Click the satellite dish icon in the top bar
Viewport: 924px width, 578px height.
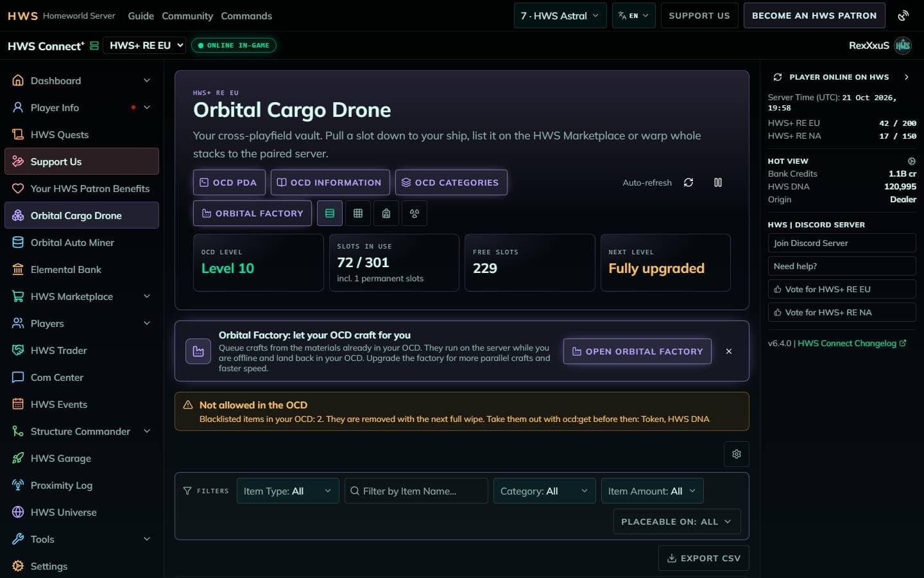[903, 15]
